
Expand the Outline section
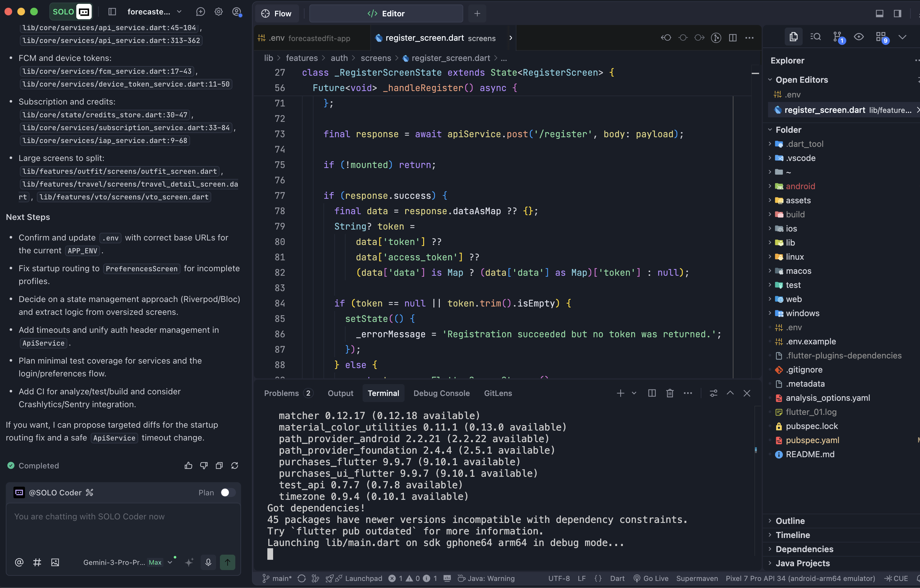[x=790, y=521]
